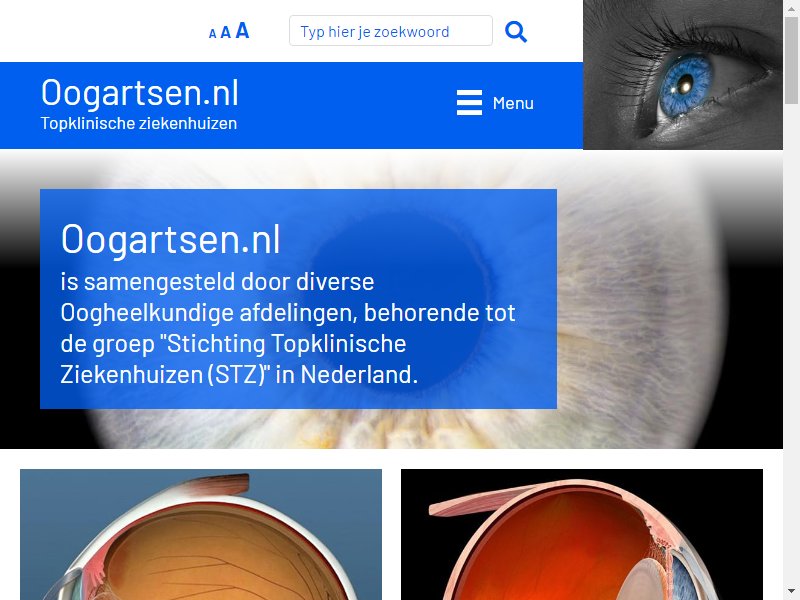The width and height of the screenshot is (800, 600).
Task: Click the Menu label in the header
Action: tap(513, 103)
